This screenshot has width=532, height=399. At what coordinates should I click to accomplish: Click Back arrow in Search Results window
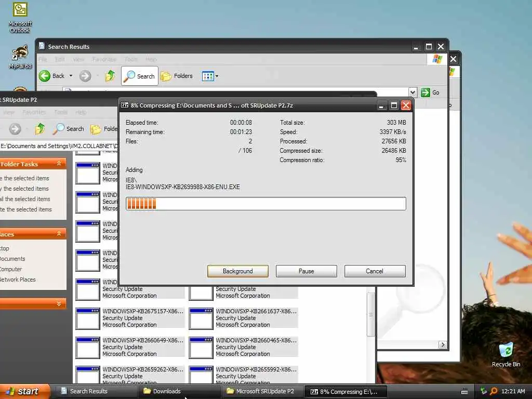[x=51, y=76]
